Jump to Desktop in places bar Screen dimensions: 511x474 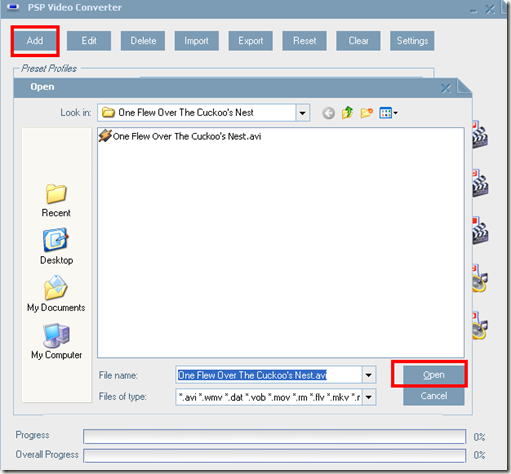tap(56, 246)
